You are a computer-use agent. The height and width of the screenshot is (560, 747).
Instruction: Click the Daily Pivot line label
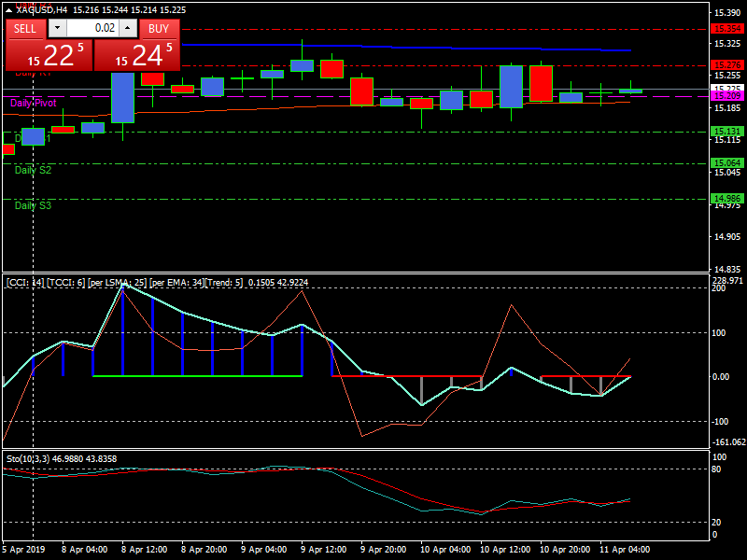tap(34, 102)
